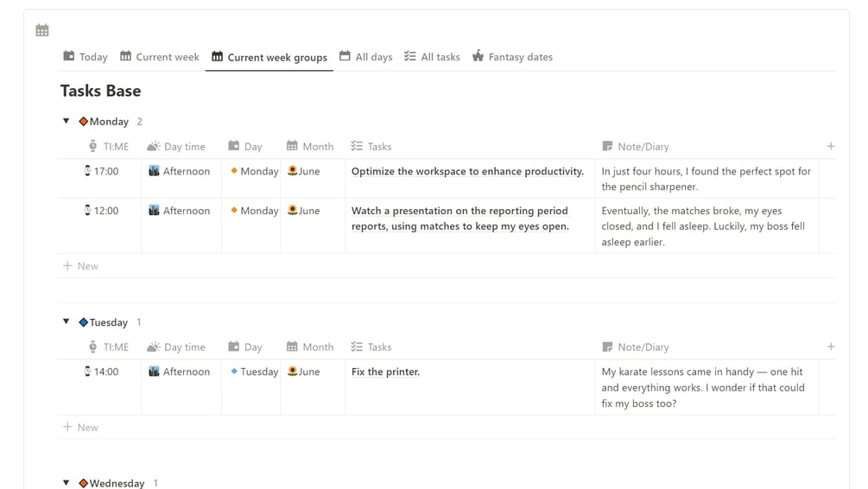The height and width of the screenshot is (489, 868).
Task: Add New row under Tuesday tasks
Action: click(x=81, y=428)
